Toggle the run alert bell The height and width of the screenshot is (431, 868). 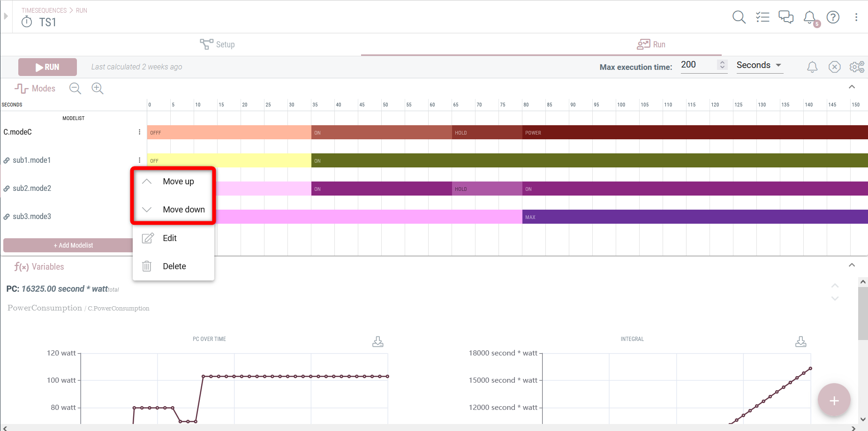[x=812, y=67]
